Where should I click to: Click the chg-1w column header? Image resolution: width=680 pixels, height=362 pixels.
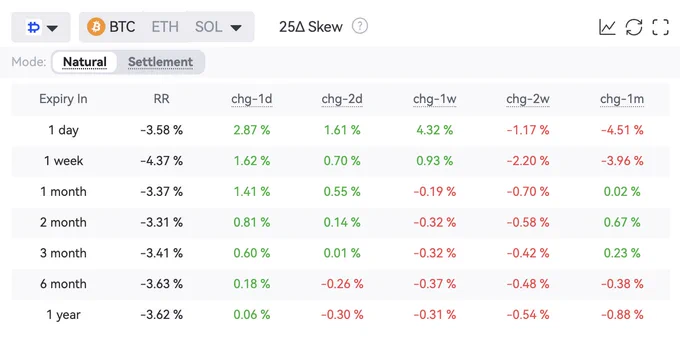tap(435, 99)
